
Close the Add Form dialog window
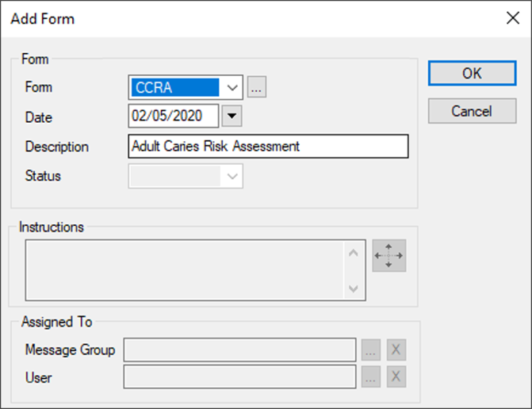512,18
